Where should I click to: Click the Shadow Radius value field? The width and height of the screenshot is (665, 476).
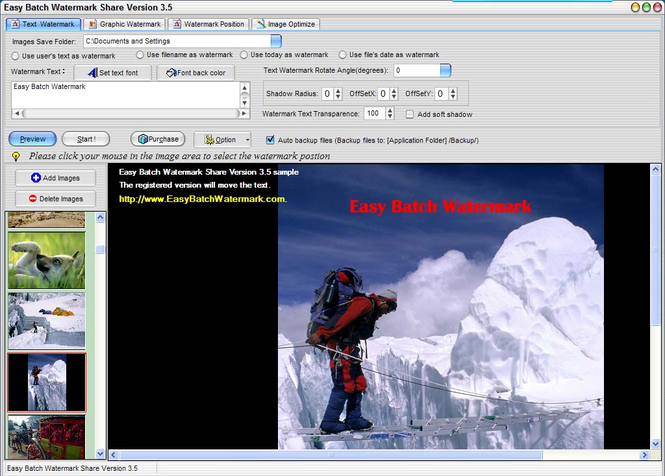coord(327,94)
